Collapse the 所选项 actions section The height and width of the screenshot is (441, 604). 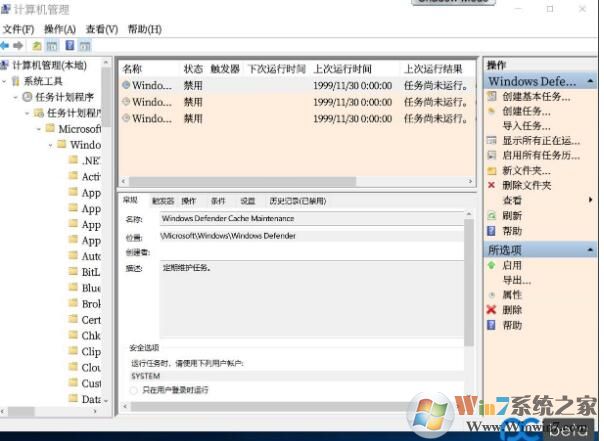coord(590,250)
